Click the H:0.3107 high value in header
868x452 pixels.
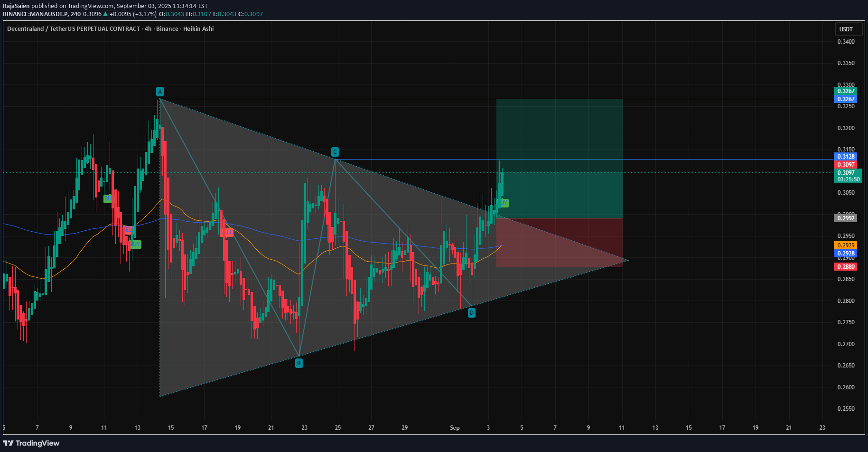pyautogui.click(x=198, y=14)
